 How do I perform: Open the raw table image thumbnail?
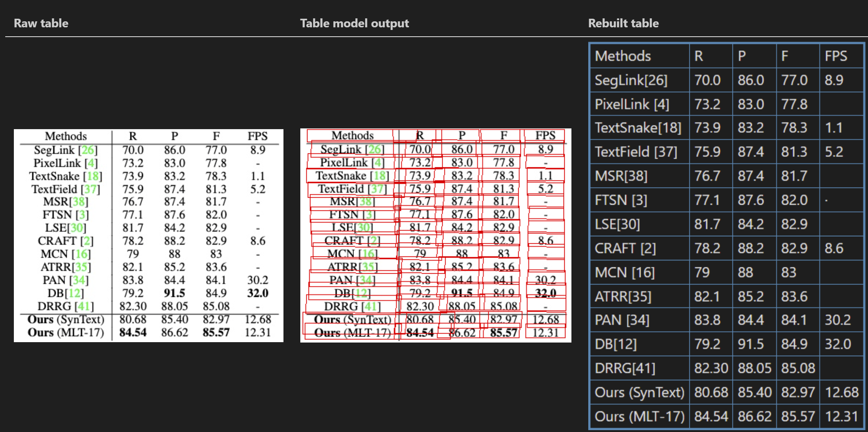(x=148, y=235)
